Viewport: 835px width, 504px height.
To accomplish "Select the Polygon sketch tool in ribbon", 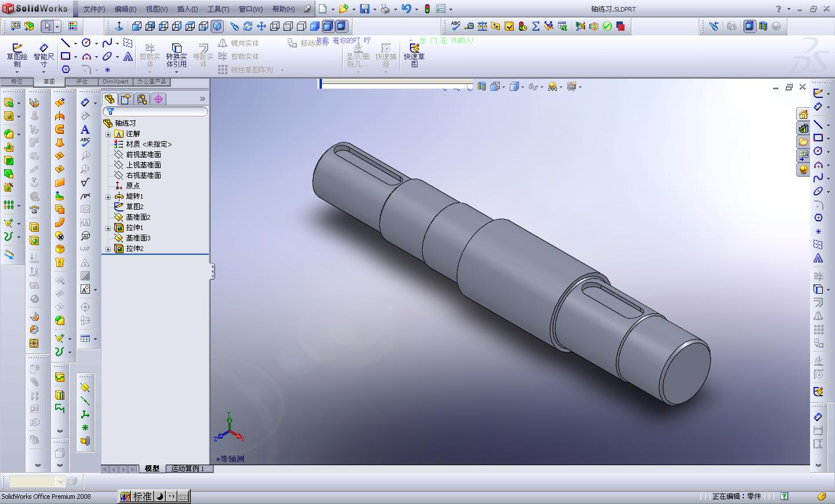I will [66, 70].
